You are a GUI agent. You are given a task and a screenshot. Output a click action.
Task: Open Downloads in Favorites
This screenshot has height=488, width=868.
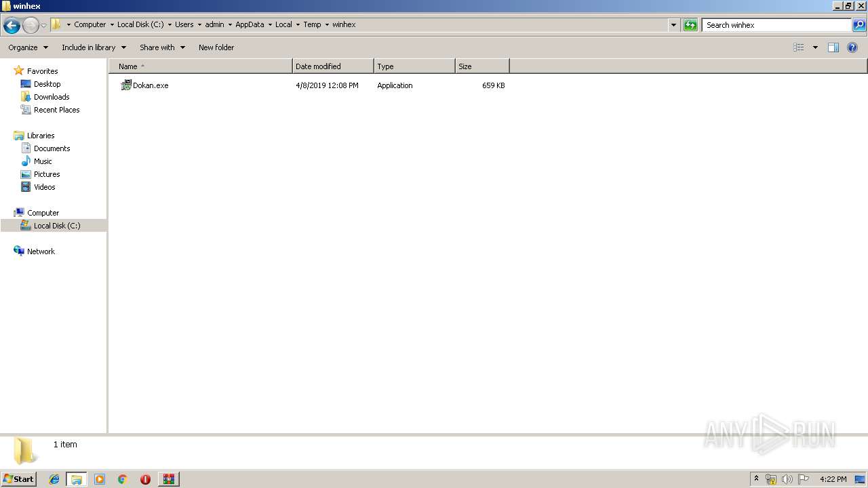point(52,97)
